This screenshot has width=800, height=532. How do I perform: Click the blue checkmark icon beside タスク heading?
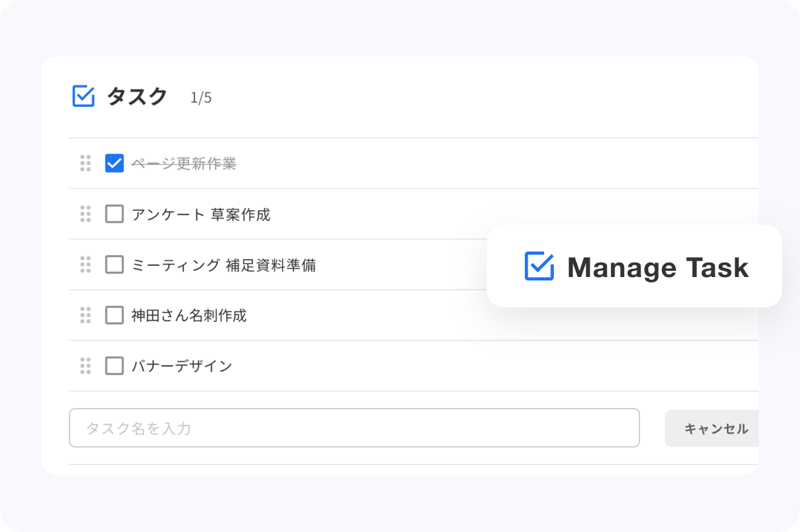click(83, 96)
